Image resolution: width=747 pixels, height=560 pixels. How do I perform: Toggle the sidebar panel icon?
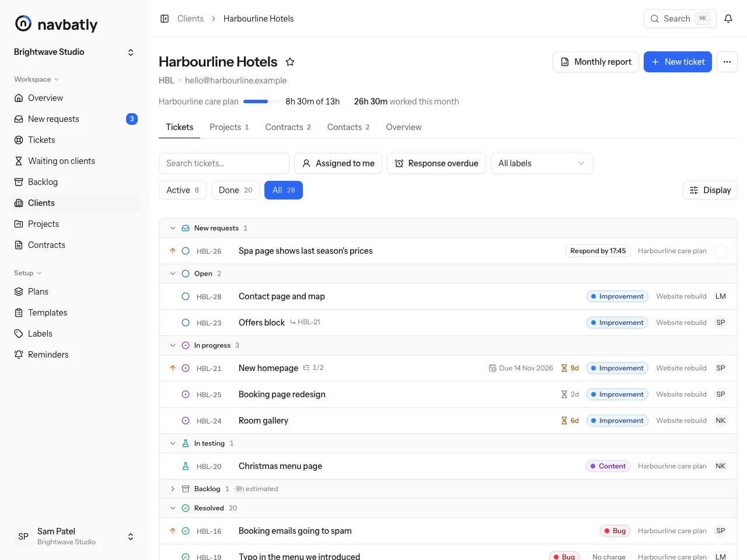click(165, 19)
